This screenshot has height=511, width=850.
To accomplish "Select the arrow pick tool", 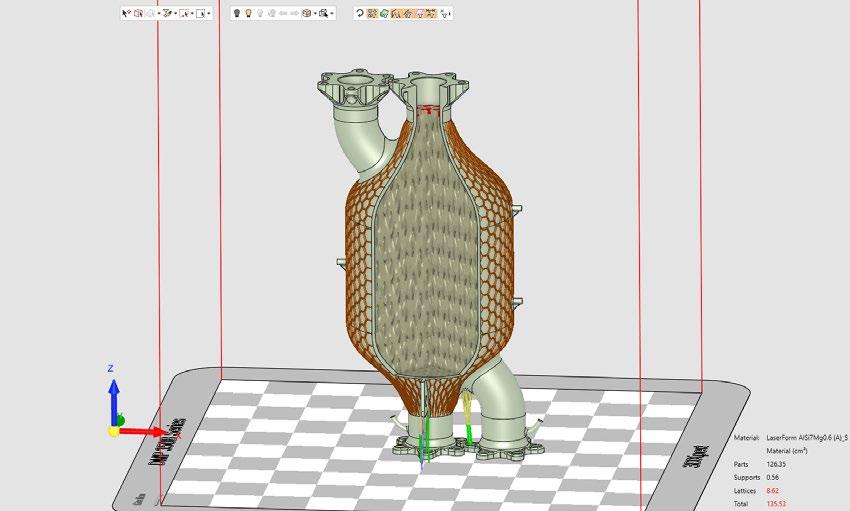I will point(126,13).
